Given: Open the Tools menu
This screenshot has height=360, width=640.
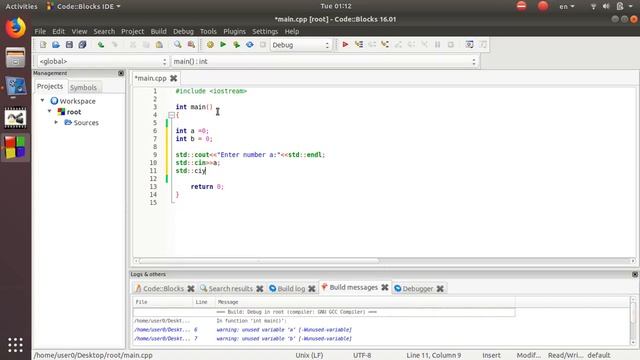Looking at the screenshot, I should click(208, 31).
